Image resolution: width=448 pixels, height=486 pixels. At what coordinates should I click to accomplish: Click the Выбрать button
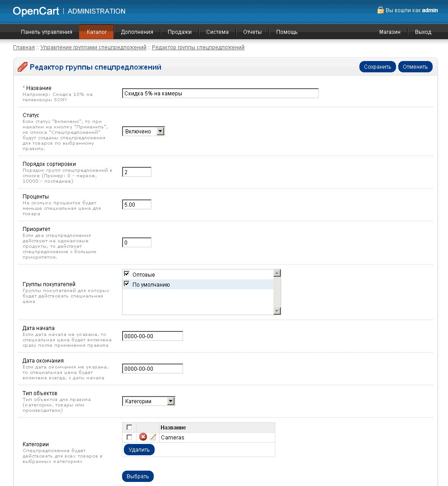[138, 477]
